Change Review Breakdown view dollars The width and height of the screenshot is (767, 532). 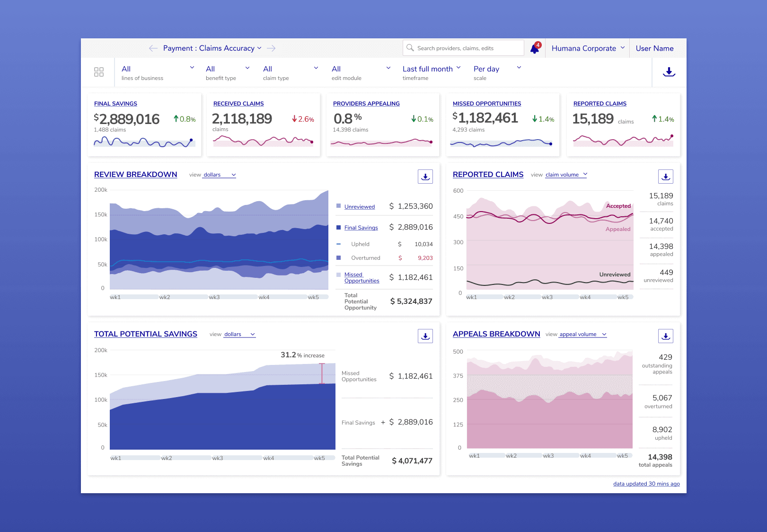click(220, 175)
